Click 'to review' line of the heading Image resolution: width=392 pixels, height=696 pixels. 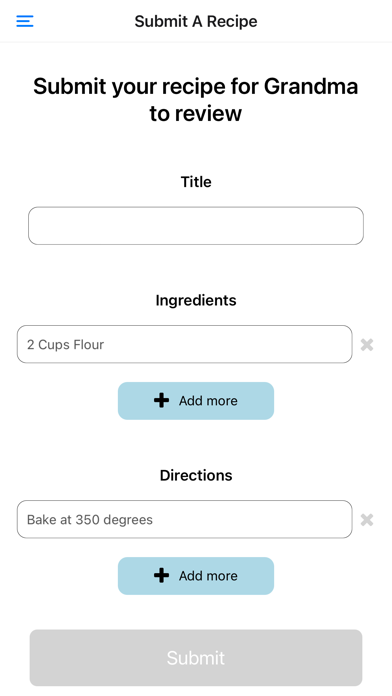[196, 114]
